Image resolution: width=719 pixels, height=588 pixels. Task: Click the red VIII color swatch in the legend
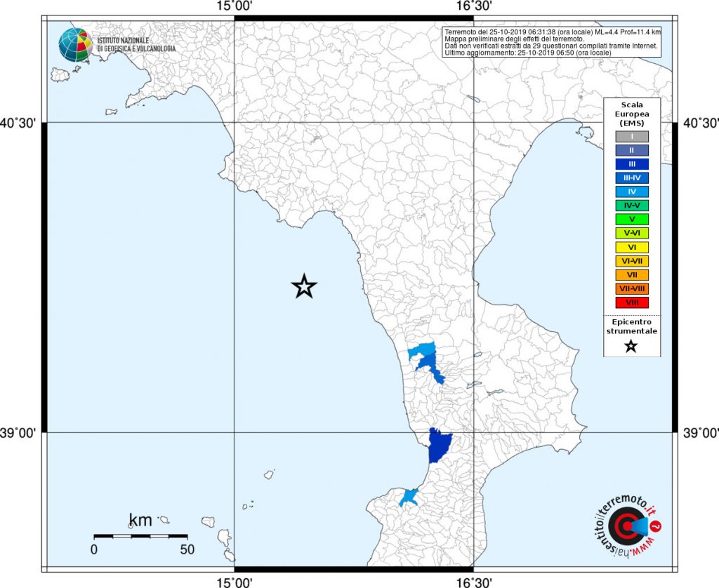(631, 303)
